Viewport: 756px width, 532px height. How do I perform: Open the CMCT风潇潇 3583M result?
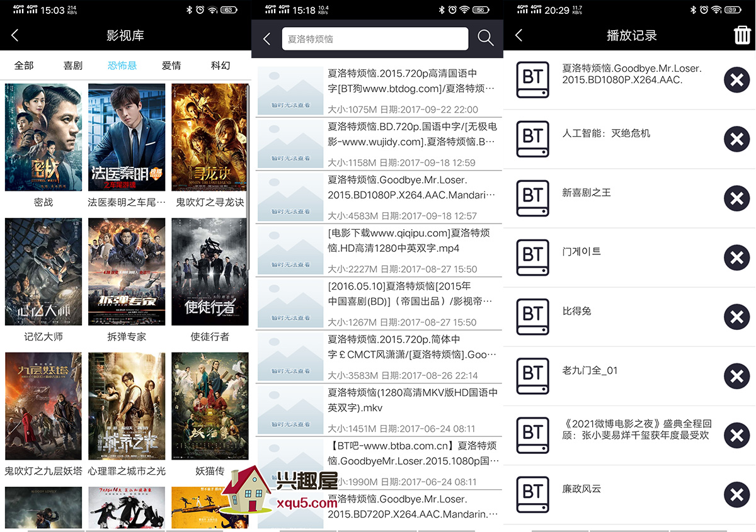(379, 356)
